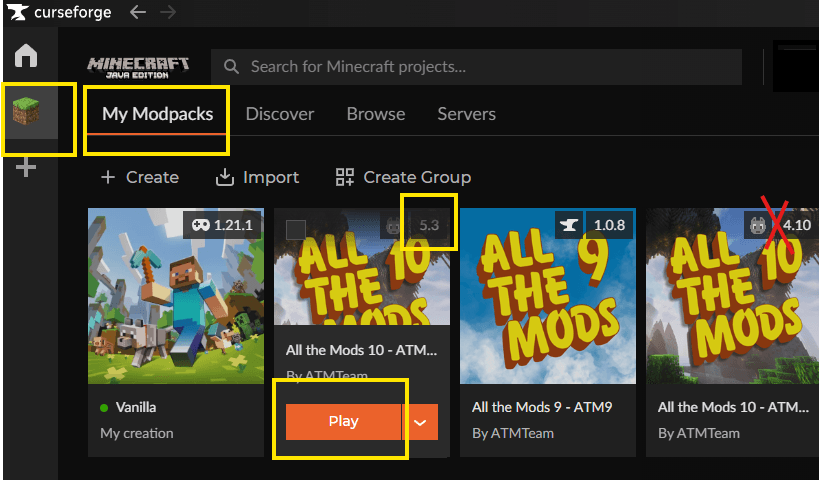The width and height of the screenshot is (819, 480).
Task: Add a game with the plus icon
Action: [x=26, y=168]
